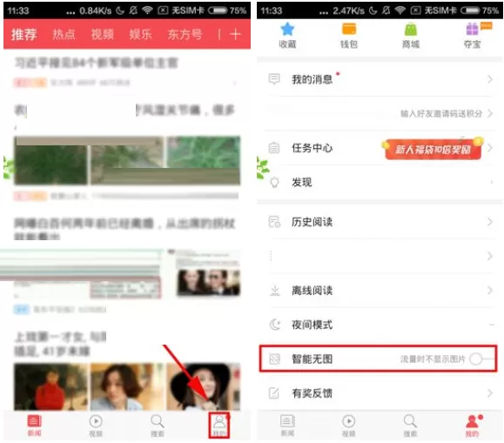Image resolution: width=504 pixels, height=443 pixels.
Task: Open first blurred news headline
Action: coord(96,63)
